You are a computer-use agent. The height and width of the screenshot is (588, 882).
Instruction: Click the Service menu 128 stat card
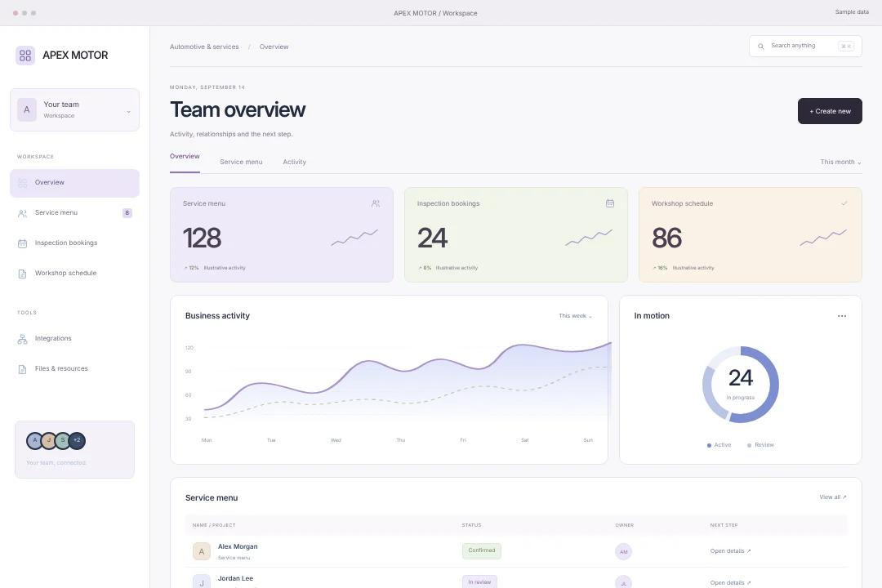coord(281,234)
